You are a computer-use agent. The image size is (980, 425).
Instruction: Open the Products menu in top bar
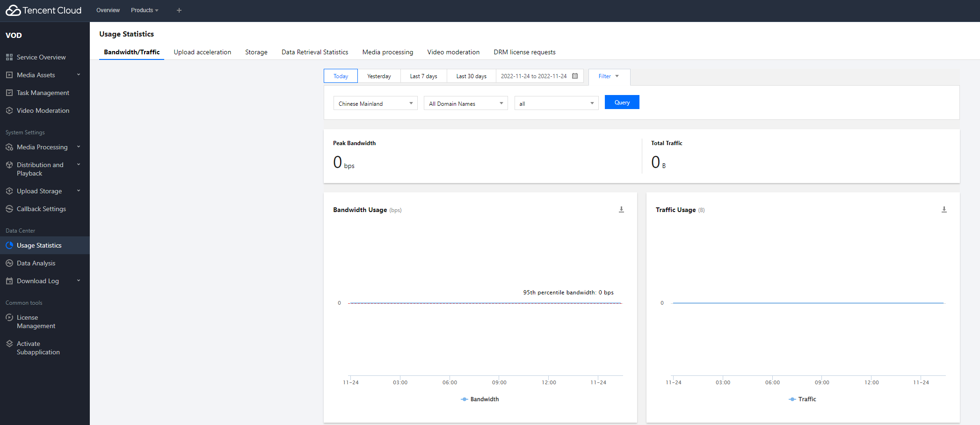(145, 10)
